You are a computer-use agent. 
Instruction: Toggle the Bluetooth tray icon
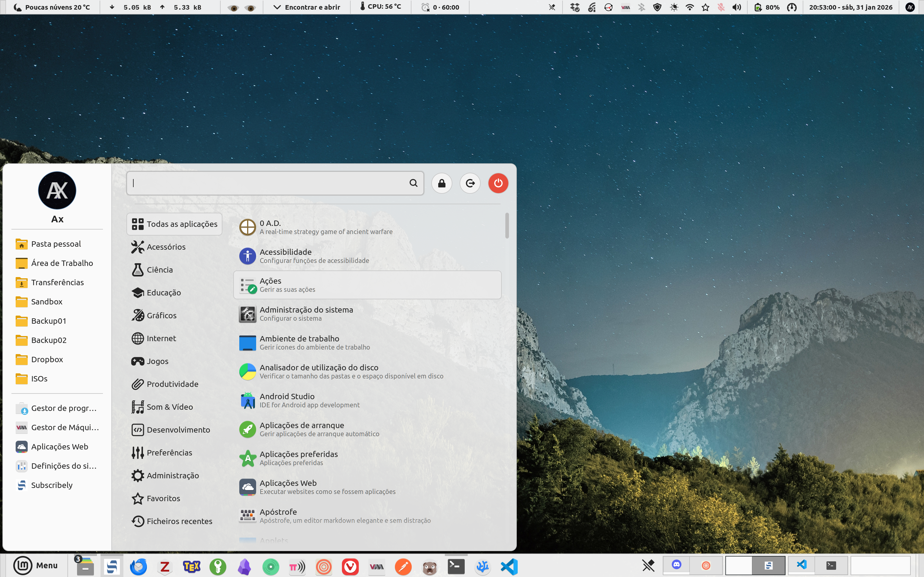pyautogui.click(x=641, y=7)
